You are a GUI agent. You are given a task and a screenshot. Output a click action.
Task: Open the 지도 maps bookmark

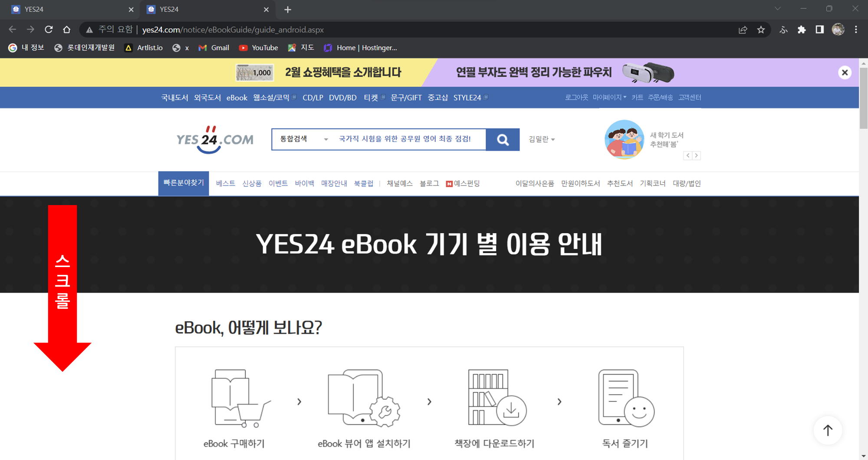pos(301,48)
